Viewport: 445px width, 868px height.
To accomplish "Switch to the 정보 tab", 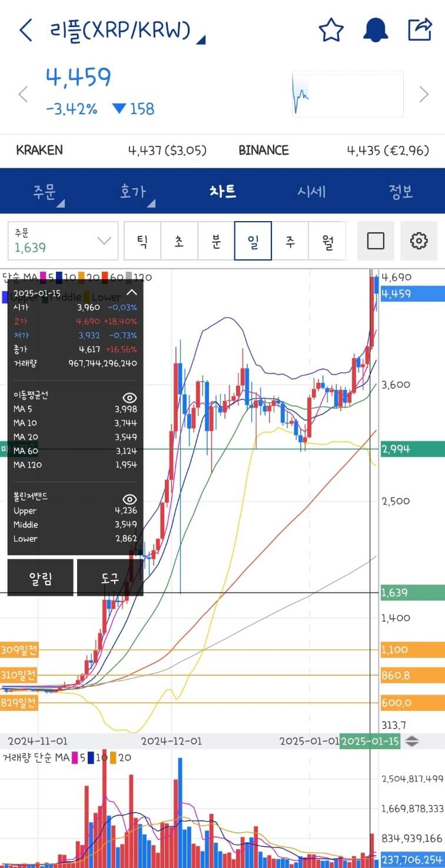I will (x=400, y=192).
